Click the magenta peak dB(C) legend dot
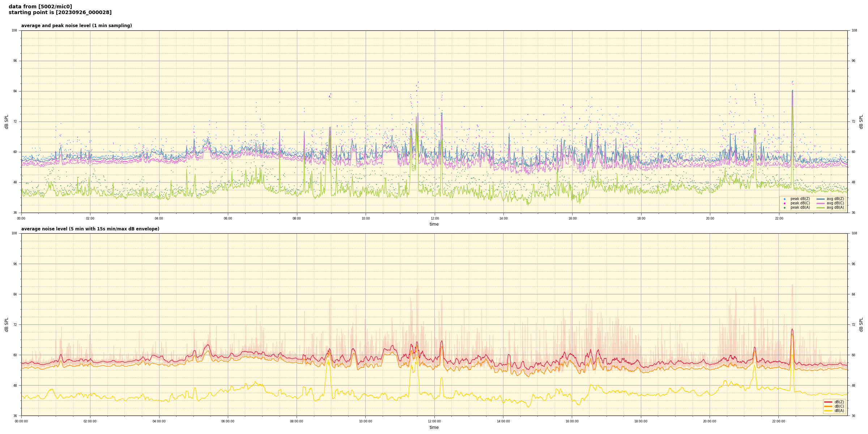This screenshot has height=434, width=868. pos(784,203)
